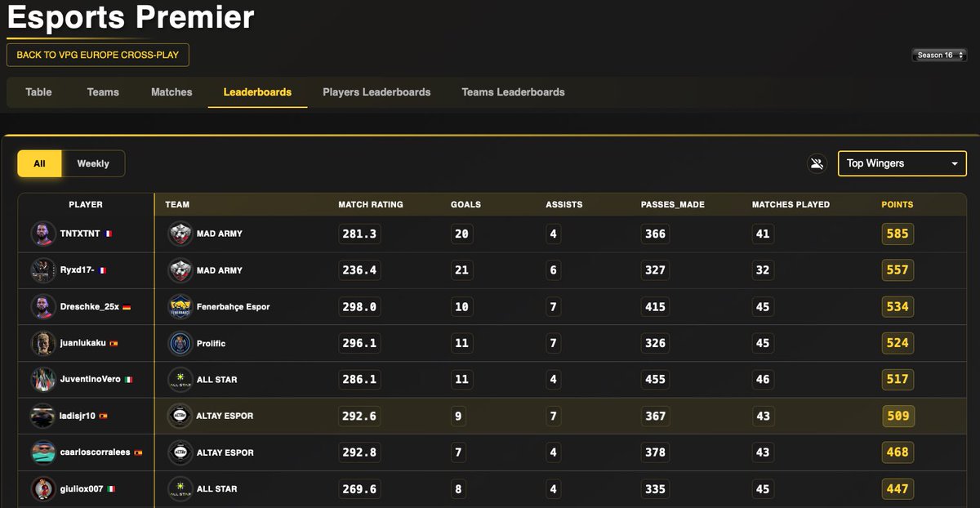Image resolution: width=980 pixels, height=508 pixels.
Task: Click the Assists column header
Action: [564, 204]
